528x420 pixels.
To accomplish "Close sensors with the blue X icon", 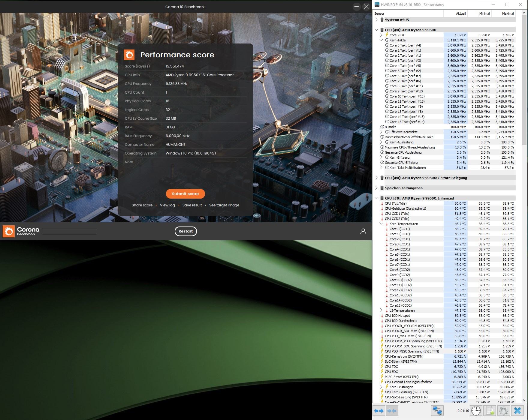I will pos(517,411).
